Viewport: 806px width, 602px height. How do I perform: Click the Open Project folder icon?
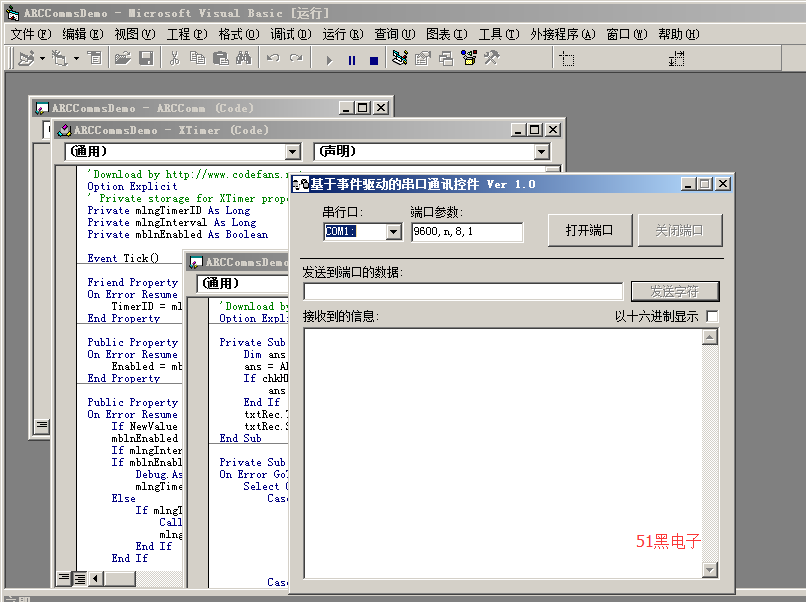coord(122,59)
